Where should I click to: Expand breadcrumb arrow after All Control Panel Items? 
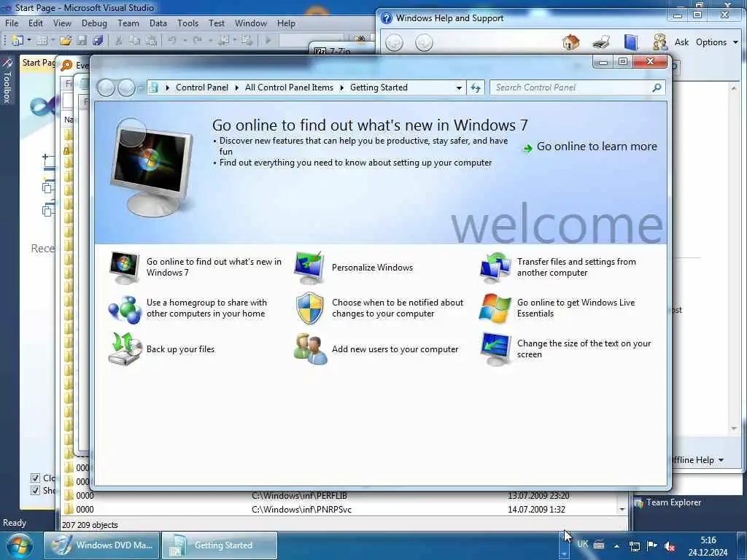coord(341,87)
